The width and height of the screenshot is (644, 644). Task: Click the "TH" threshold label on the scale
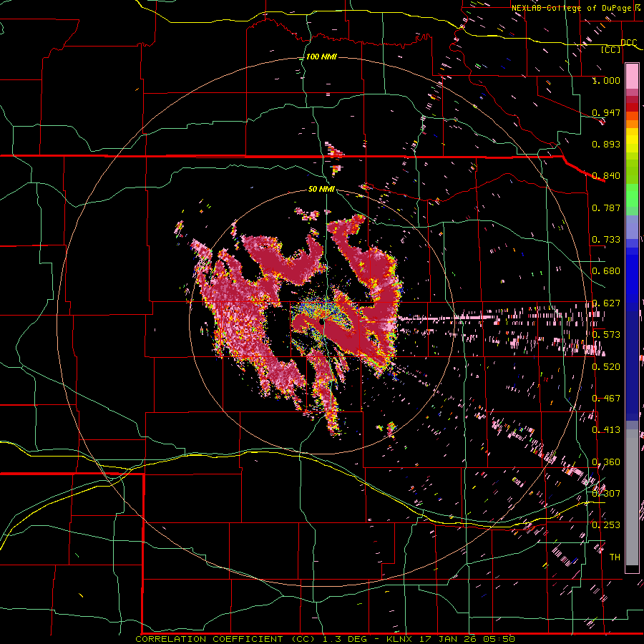coord(615,557)
